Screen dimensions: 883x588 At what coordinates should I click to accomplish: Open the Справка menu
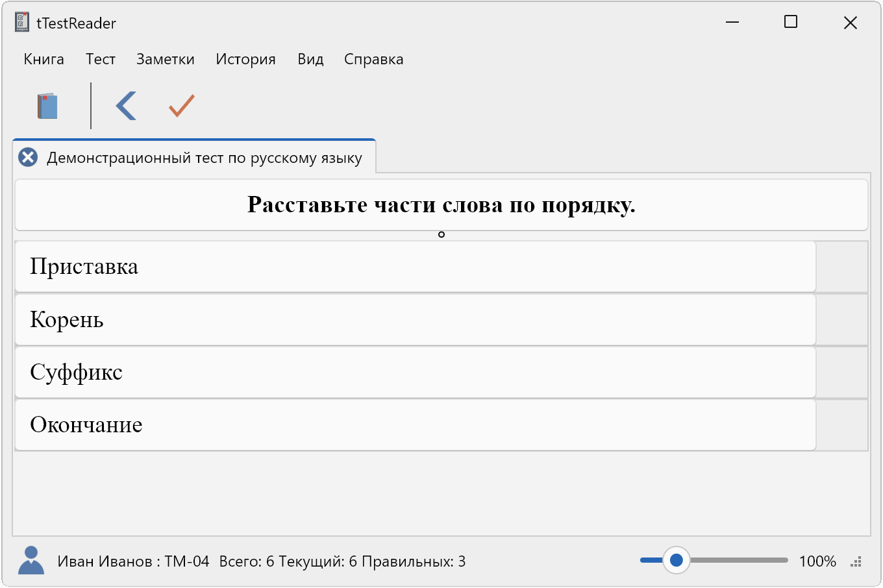[373, 59]
